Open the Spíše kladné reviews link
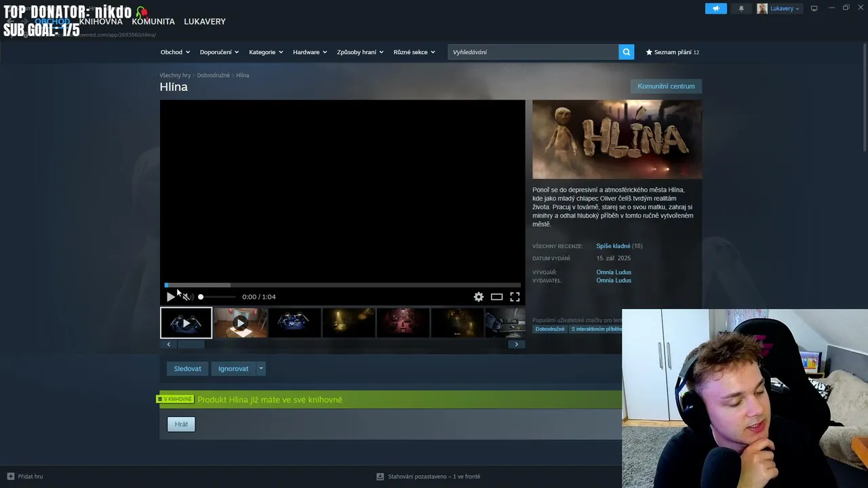The width and height of the screenshot is (868, 488). 613,246
